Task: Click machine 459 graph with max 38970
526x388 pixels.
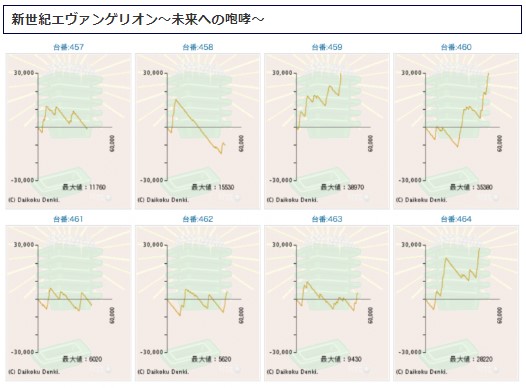Action: [327, 131]
